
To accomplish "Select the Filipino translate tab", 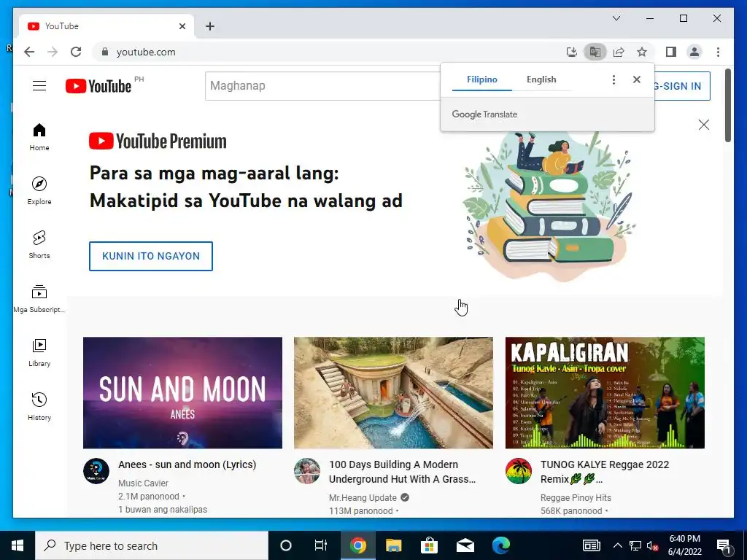I will tap(481, 79).
